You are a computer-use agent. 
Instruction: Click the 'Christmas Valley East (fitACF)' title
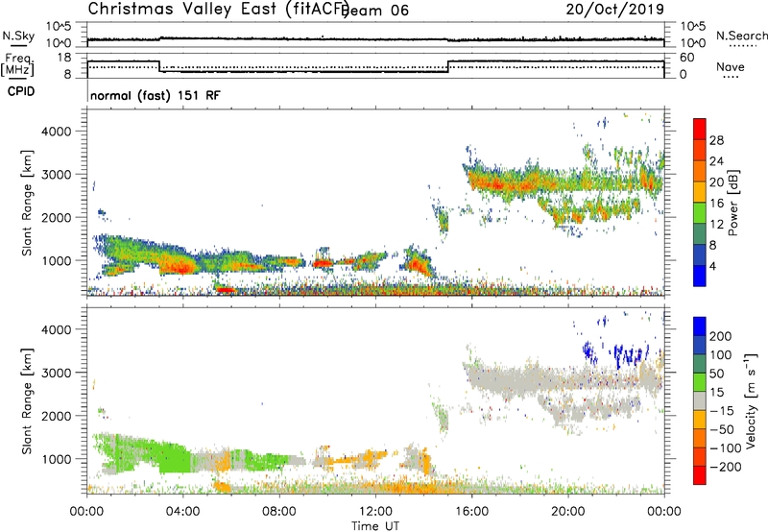pyautogui.click(x=219, y=9)
